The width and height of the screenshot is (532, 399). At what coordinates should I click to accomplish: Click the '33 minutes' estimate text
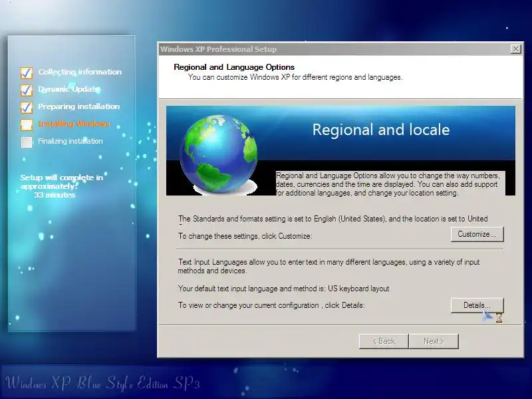click(55, 195)
